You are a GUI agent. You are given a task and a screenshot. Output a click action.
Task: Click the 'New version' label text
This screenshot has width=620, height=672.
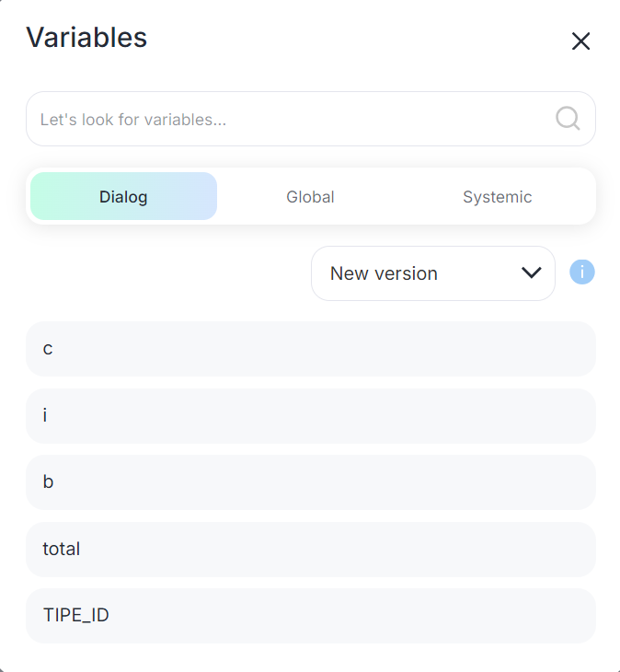[384, 273]
